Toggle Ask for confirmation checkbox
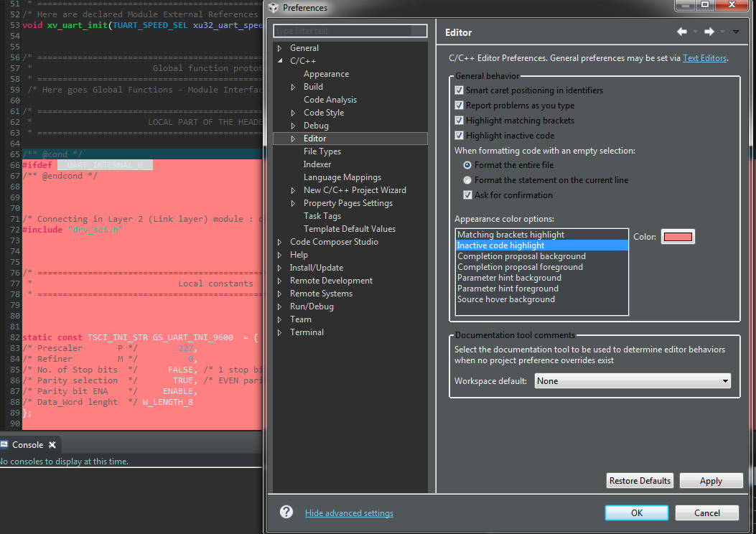 pyautogui.click(x=467, y=195)
